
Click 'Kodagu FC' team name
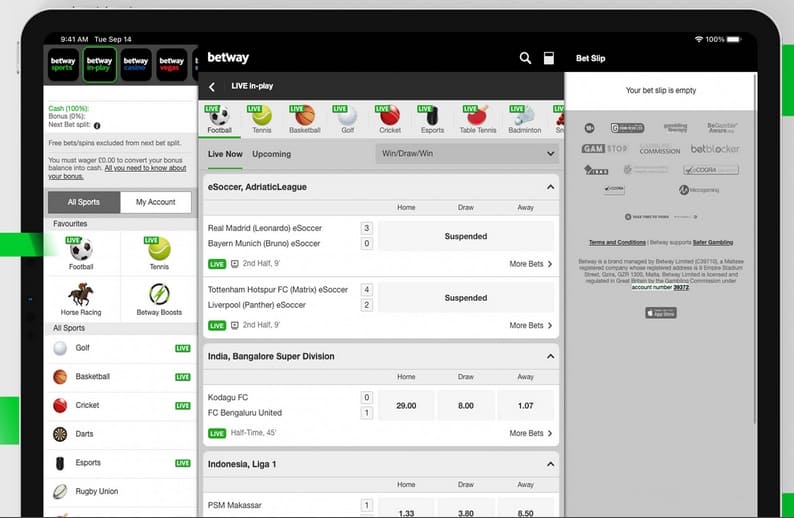[x=228, y=397]
